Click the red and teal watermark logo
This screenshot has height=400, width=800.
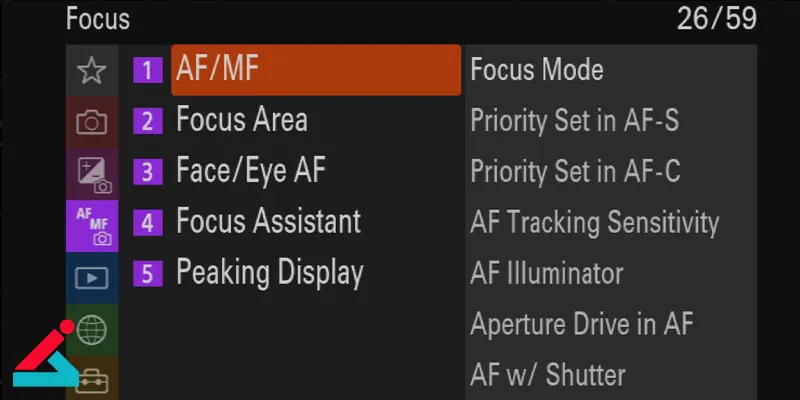pos(42,358)
